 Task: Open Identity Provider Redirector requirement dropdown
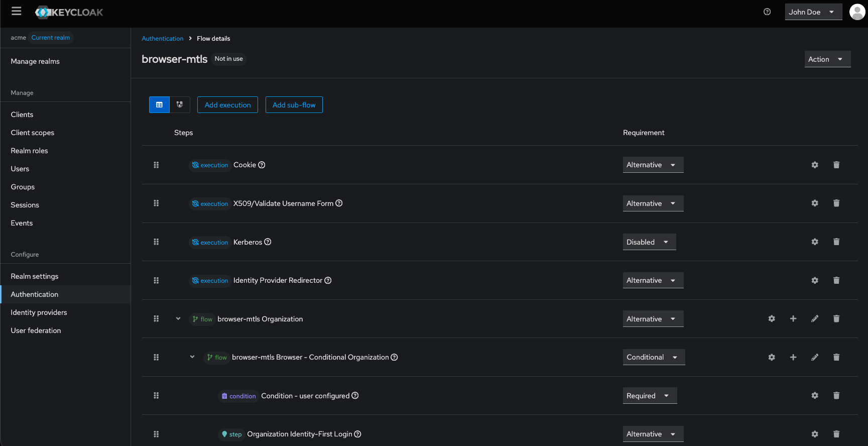(x=653, y=280)
